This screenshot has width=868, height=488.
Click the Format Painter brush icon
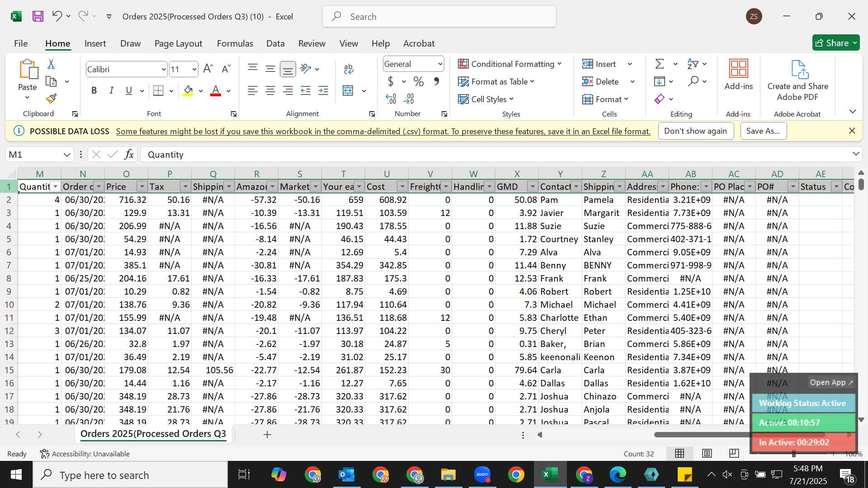(51, 99)
